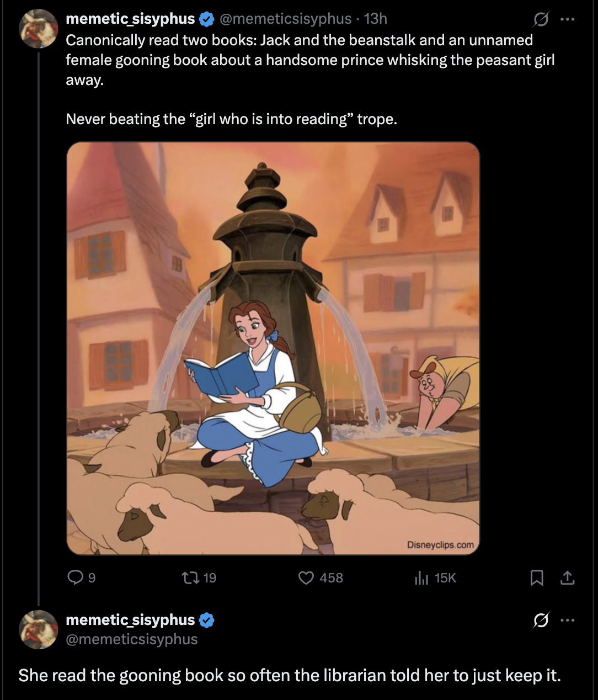This screenshot has height=700, width=598.
Task: Like the tweet with 458 likes
Action: (306, 577)
